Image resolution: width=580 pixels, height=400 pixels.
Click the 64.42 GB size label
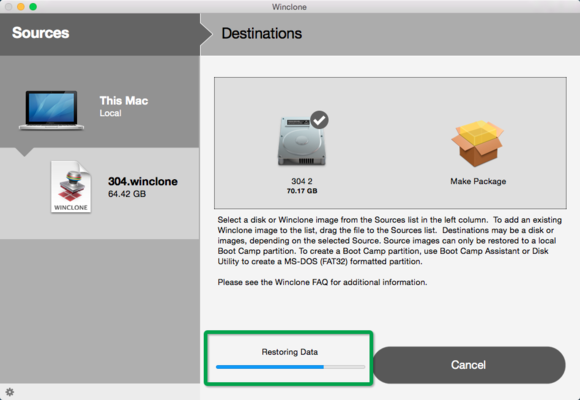coord(127,194)
